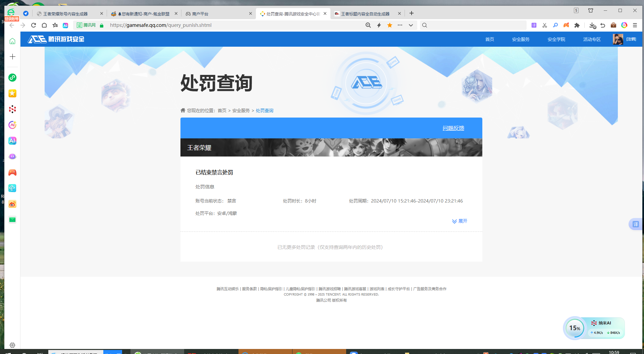Open the brown briefcase toolbox icon
Viewport: 644px width, 354px height.
(x=613, y=25)
